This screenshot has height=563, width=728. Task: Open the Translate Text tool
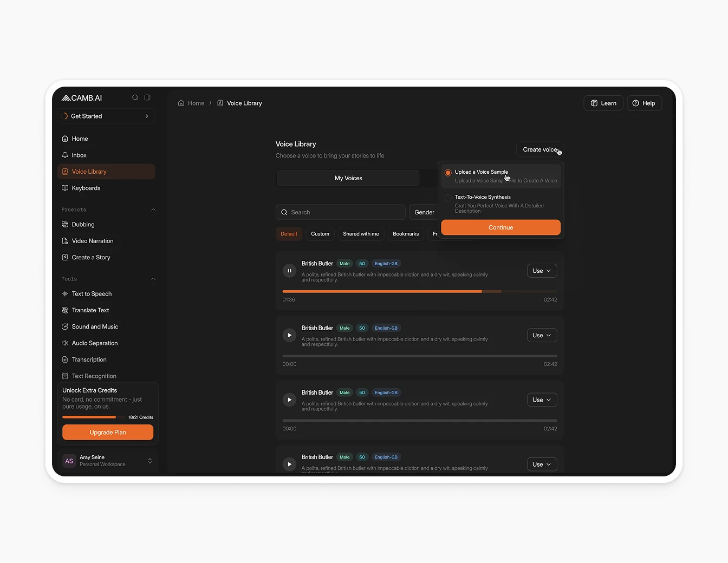[90, 310]
